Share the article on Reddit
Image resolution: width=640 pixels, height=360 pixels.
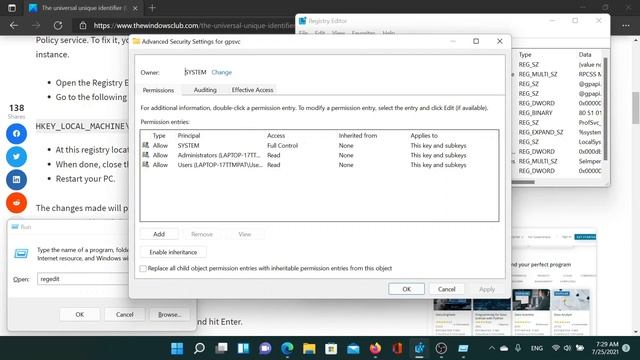click(x=16, y=202)
